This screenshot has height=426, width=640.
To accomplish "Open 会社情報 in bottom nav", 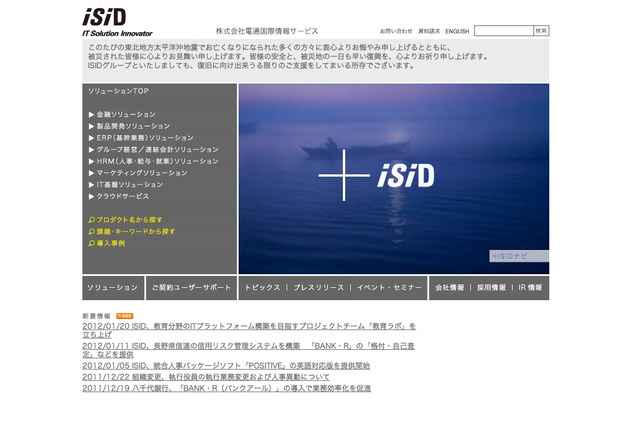I will (x=449, y=288).
